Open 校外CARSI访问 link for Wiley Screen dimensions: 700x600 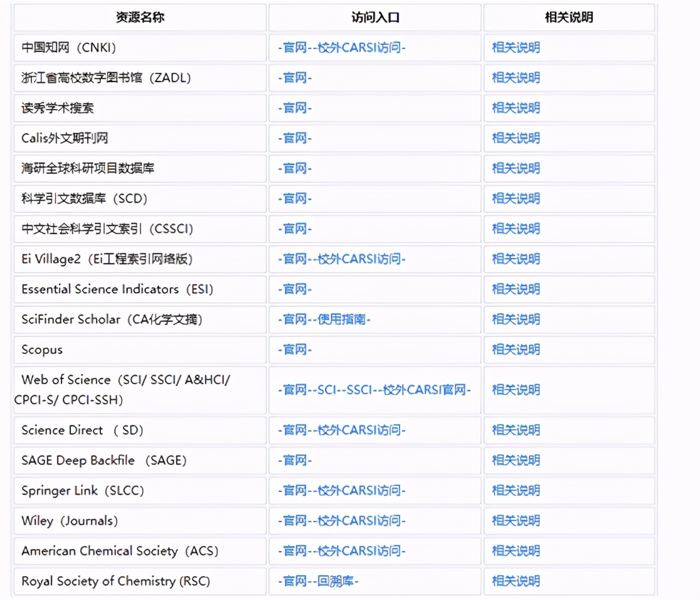[359, 521]
